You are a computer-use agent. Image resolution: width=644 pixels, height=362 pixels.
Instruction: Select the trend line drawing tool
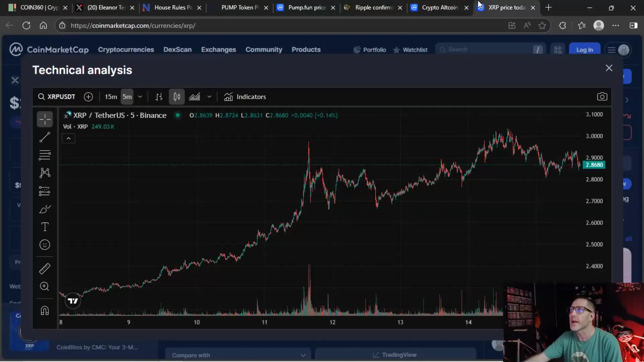[45, 137]
